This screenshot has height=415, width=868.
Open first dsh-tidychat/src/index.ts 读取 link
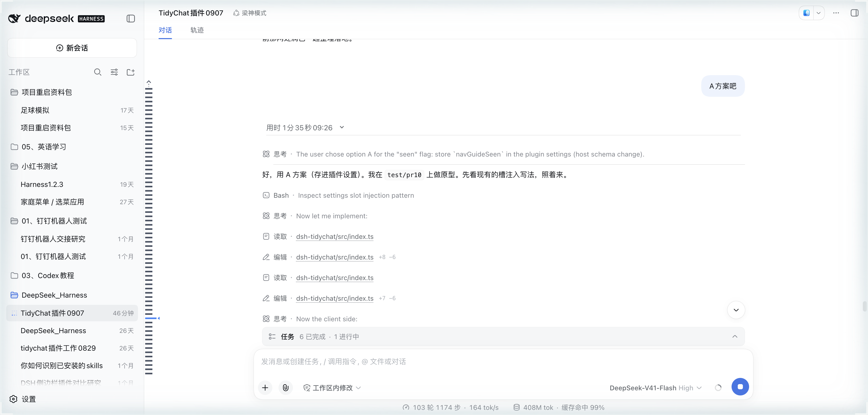click(335, 237)
